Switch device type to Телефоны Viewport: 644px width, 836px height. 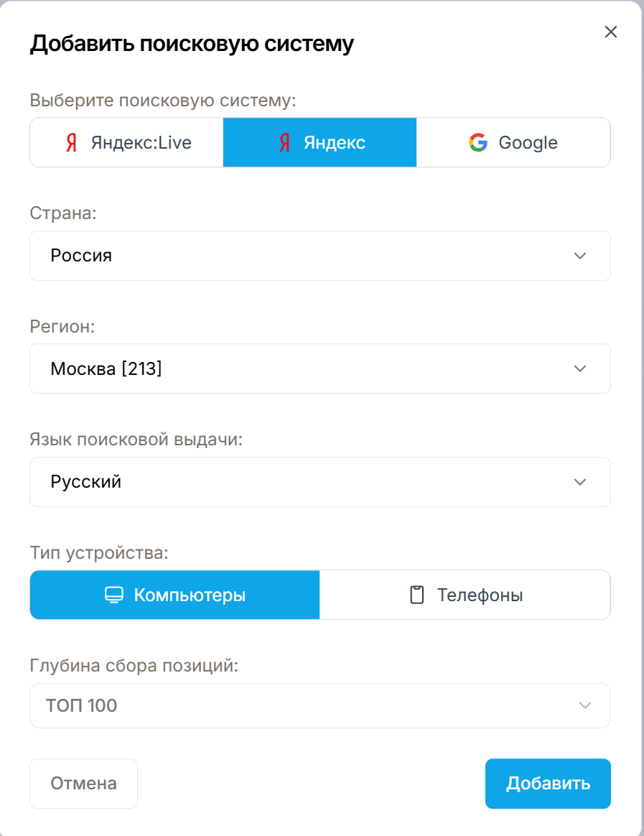point(465,595)
